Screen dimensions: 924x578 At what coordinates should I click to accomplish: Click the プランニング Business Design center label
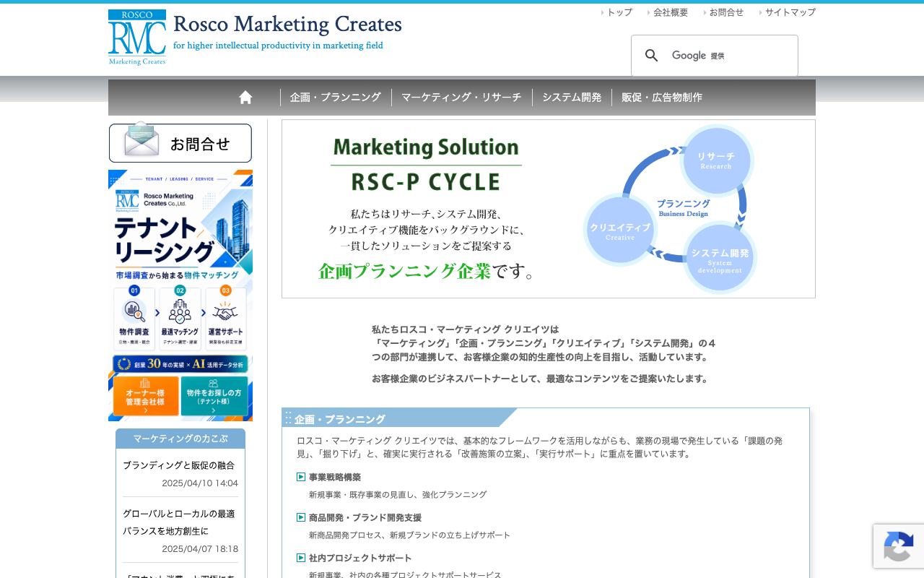(x=684, y=208)
